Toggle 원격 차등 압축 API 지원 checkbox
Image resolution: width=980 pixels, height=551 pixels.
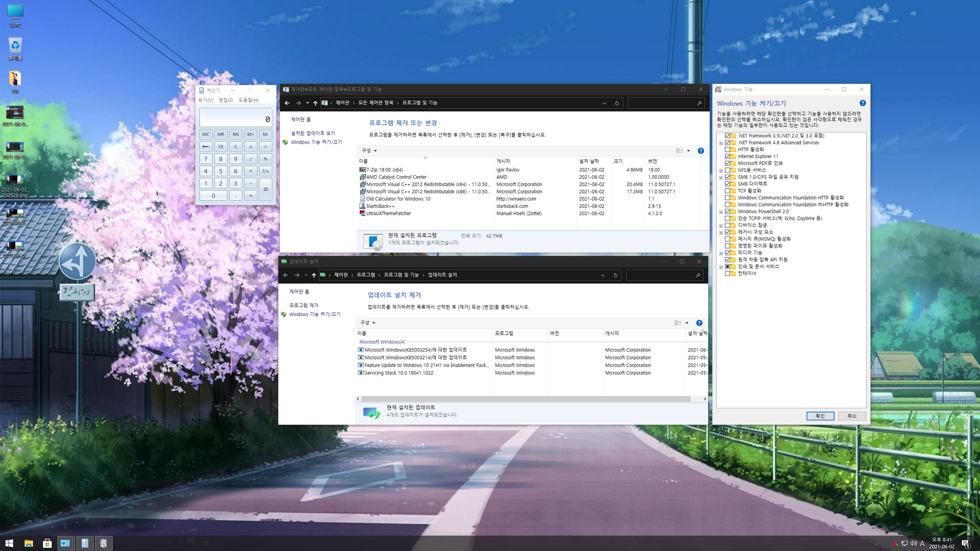point(727,260)
